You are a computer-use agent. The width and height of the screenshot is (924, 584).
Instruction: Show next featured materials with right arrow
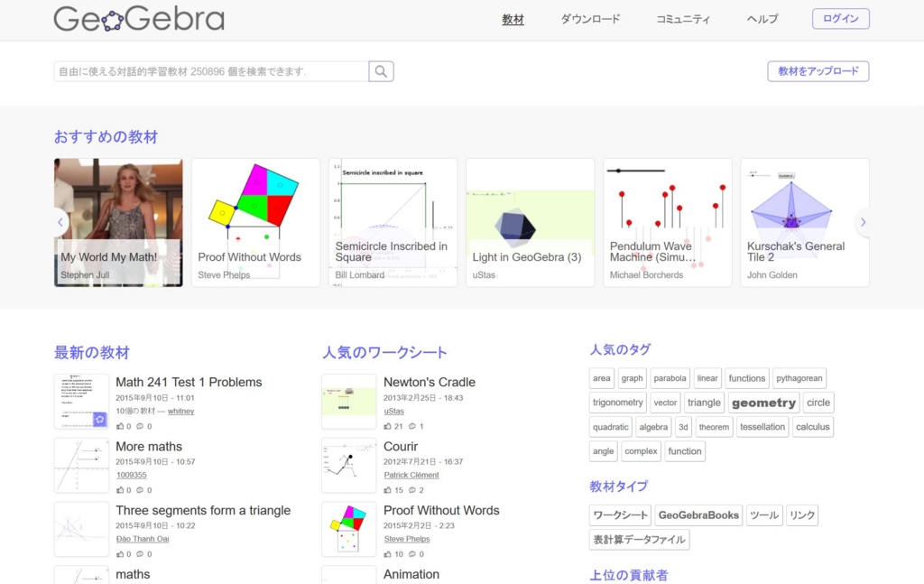coord(863,222)
